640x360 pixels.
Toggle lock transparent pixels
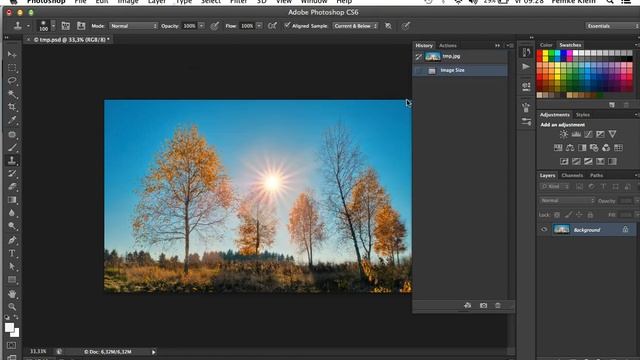point(557,215)
